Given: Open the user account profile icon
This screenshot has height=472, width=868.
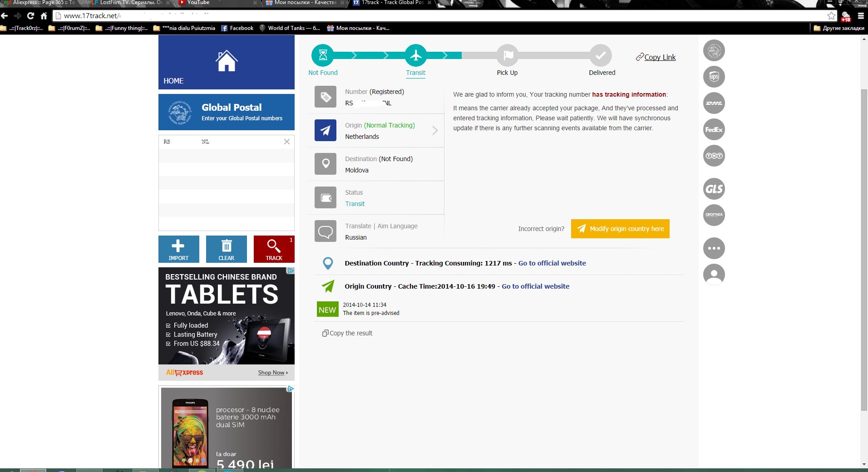Looking at the screenshot, I should click(x=714, y=275).
